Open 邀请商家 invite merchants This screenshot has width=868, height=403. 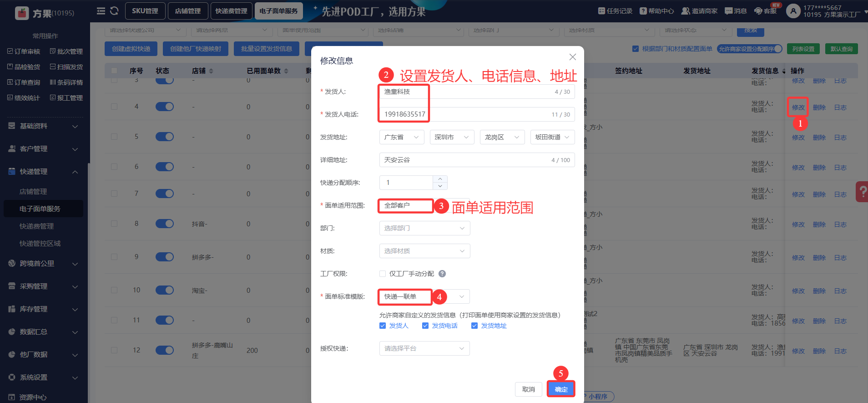699,11
